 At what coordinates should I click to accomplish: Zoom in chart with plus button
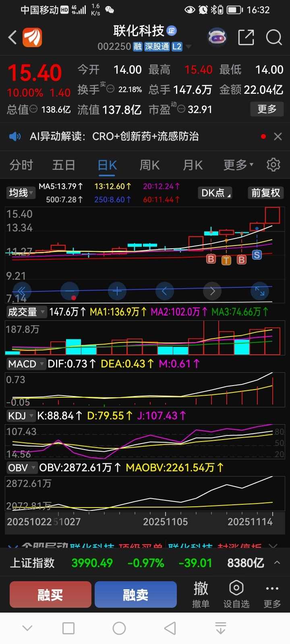point(117,291)
